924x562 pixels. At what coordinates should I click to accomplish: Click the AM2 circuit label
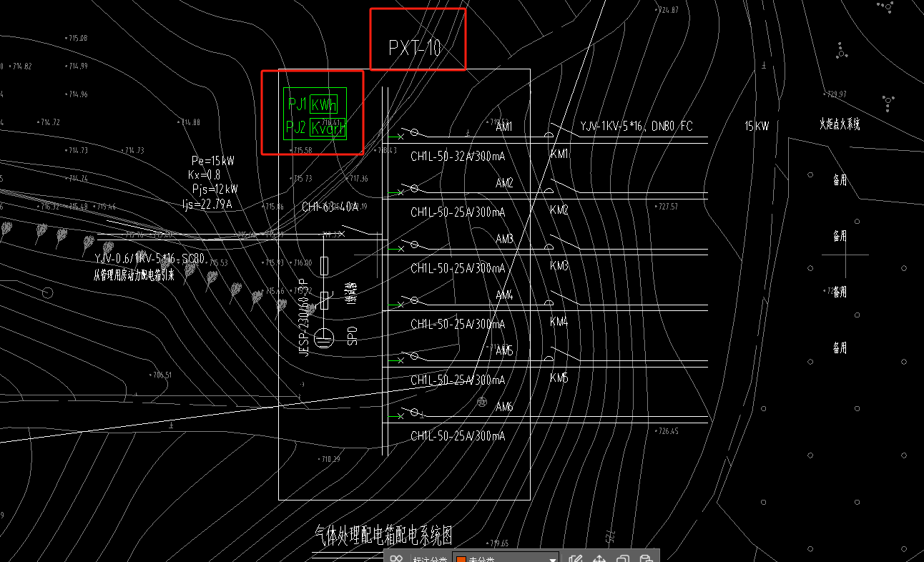coord(505,183)
